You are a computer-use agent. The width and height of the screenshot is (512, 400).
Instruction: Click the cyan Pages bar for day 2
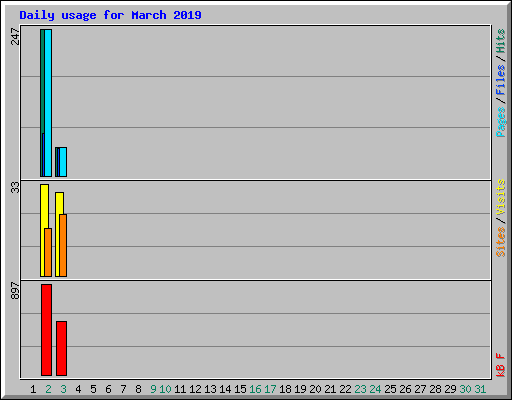coord(48,103)
